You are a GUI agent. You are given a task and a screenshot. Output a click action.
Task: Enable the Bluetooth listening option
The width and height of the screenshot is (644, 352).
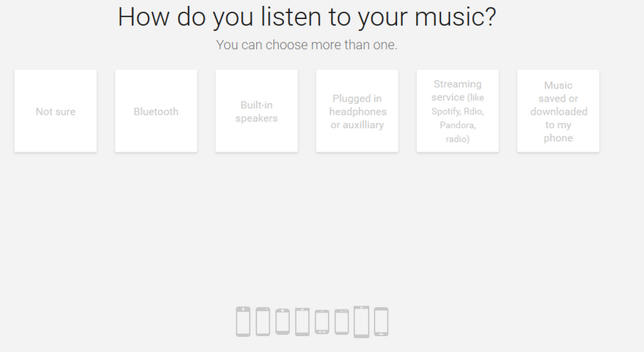[x=156, y=111]
